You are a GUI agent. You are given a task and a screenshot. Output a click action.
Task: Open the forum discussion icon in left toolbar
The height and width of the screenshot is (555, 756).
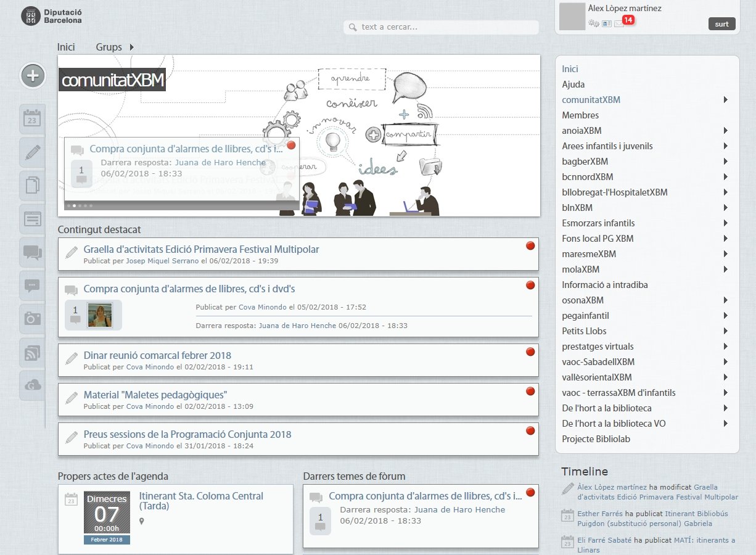[32, 253]
